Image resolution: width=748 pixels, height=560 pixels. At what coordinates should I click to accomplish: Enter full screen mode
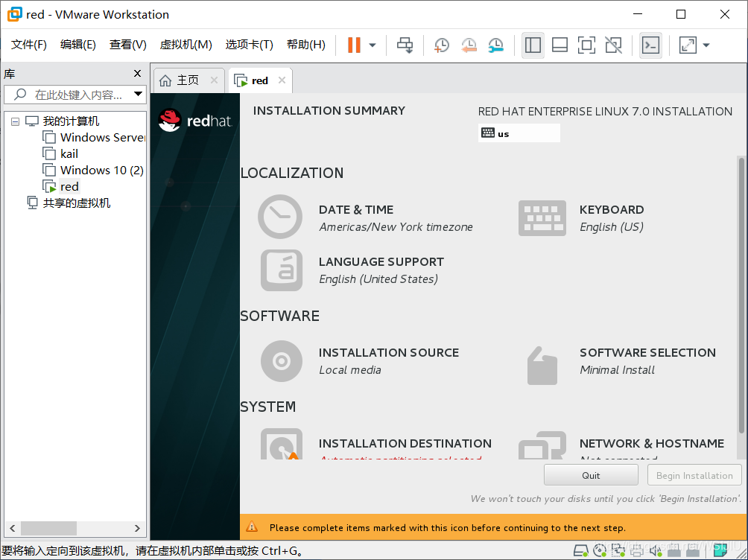[586, 45]
